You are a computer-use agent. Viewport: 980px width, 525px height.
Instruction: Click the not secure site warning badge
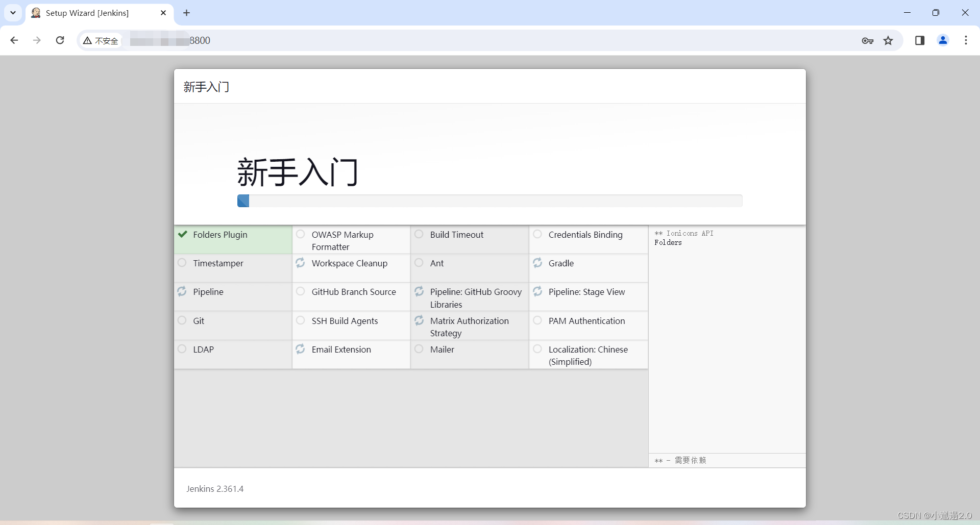(x=101, y=41)
